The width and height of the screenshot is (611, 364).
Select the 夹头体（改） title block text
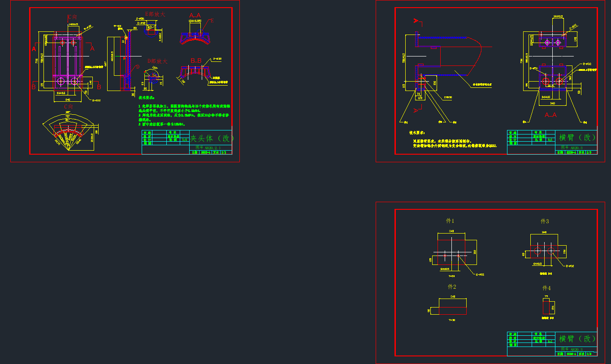(x=212, y=138)
